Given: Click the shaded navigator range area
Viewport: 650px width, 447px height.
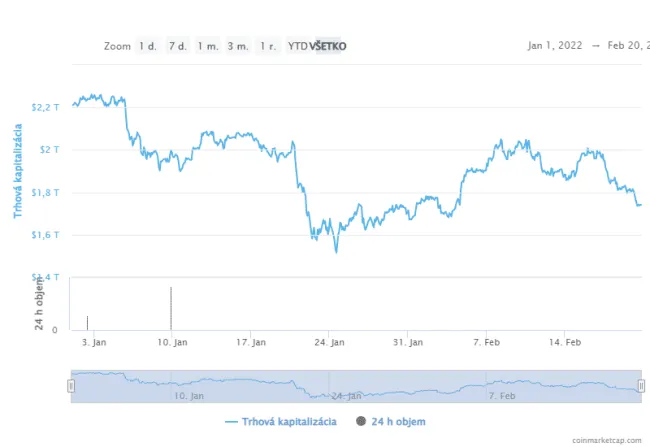Looking at the screenshot, I should pos(355,386).
